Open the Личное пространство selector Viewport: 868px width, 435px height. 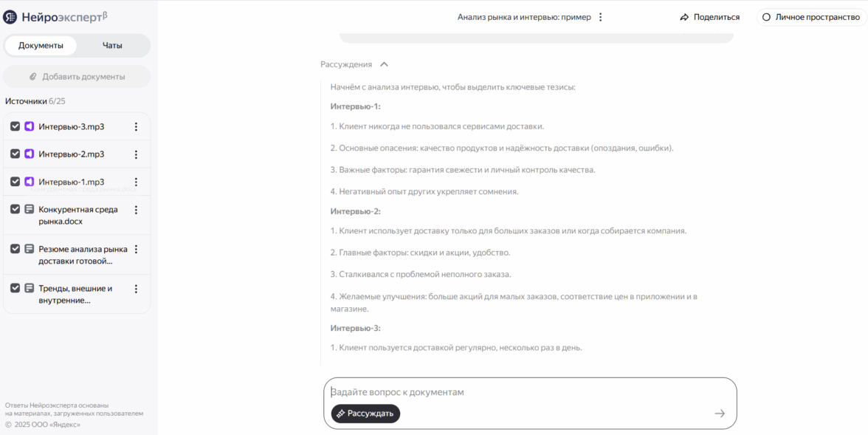point(811,17)
